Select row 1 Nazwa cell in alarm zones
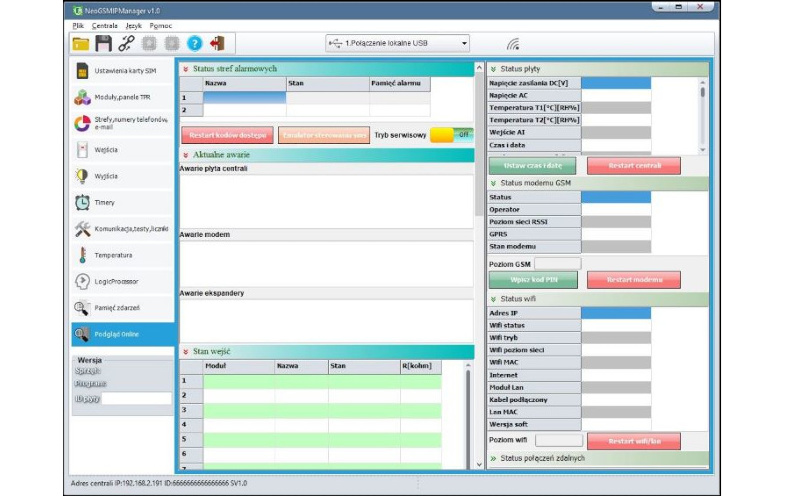The width and height of the screenshot is (785, 496). tap(245, 98)
